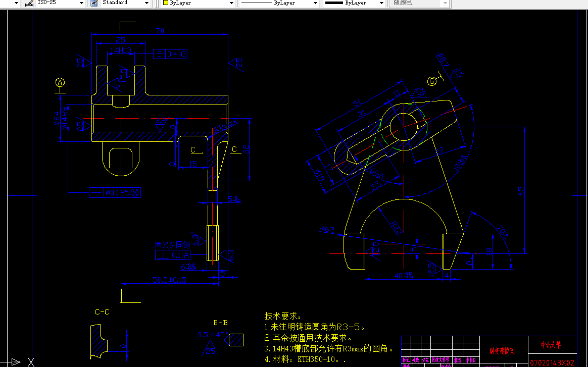Viewport: 588px width, 367px height.
Task: Select the 0.4 G parallelism tolerance frame
Action: [170, 53]
